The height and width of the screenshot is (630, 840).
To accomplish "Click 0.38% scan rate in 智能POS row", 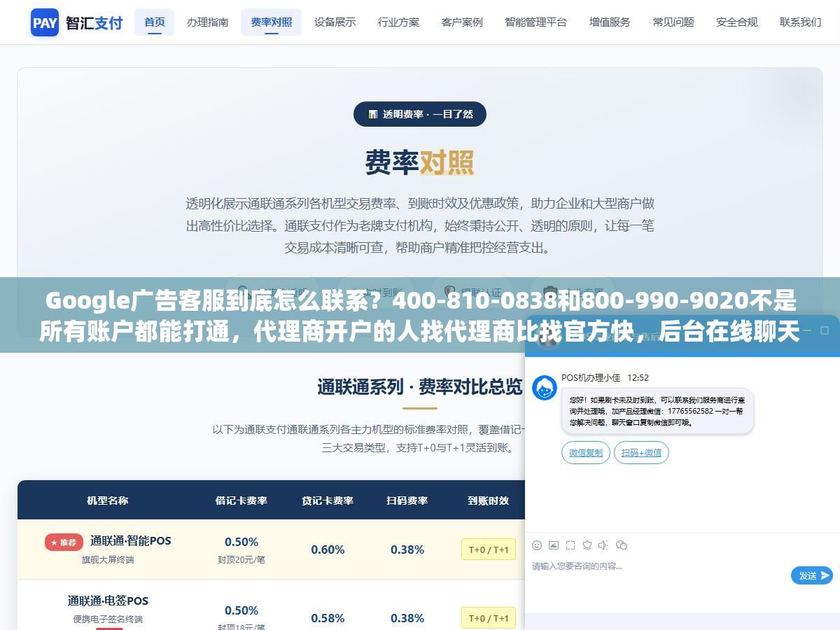I will [407, 549].
